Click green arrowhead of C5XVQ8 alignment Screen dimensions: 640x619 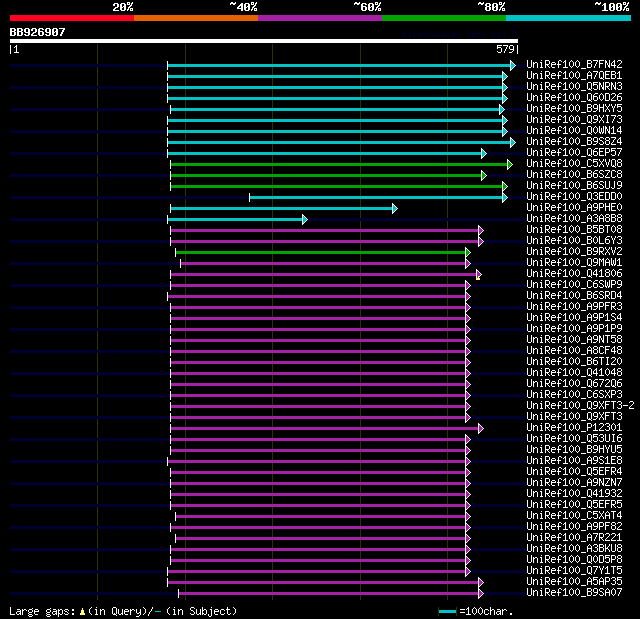point(509,164)
